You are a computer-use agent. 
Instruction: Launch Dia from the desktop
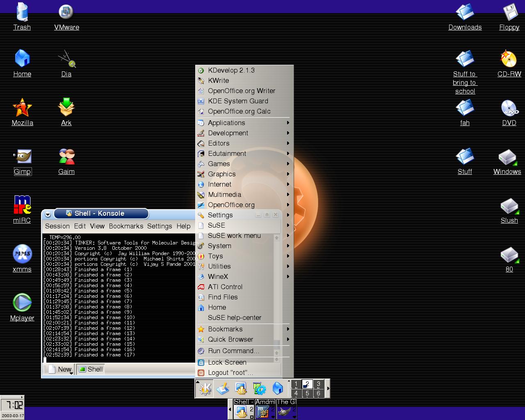66,63
